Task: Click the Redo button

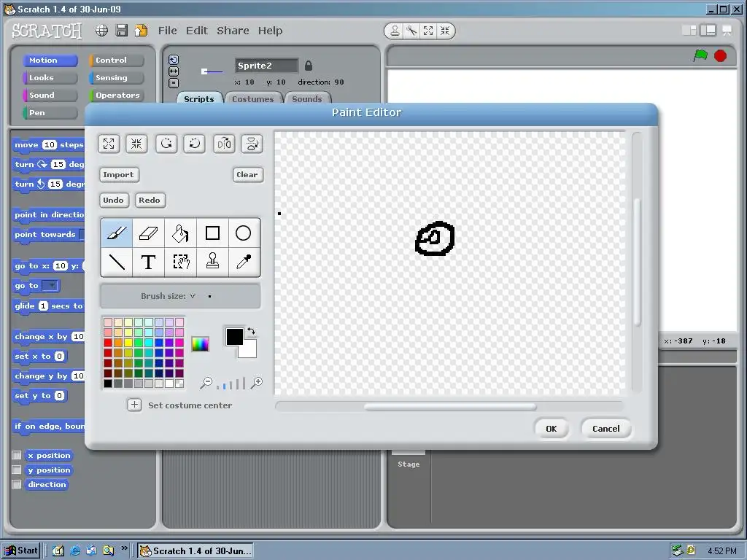Action: click(150, 200)
